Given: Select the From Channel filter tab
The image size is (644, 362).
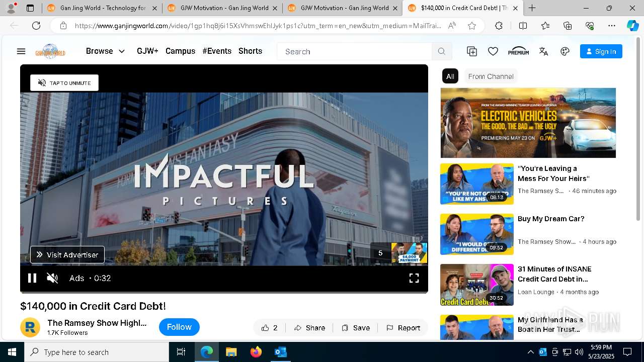Looking at the screenshot, I should [x=491, y=76].
